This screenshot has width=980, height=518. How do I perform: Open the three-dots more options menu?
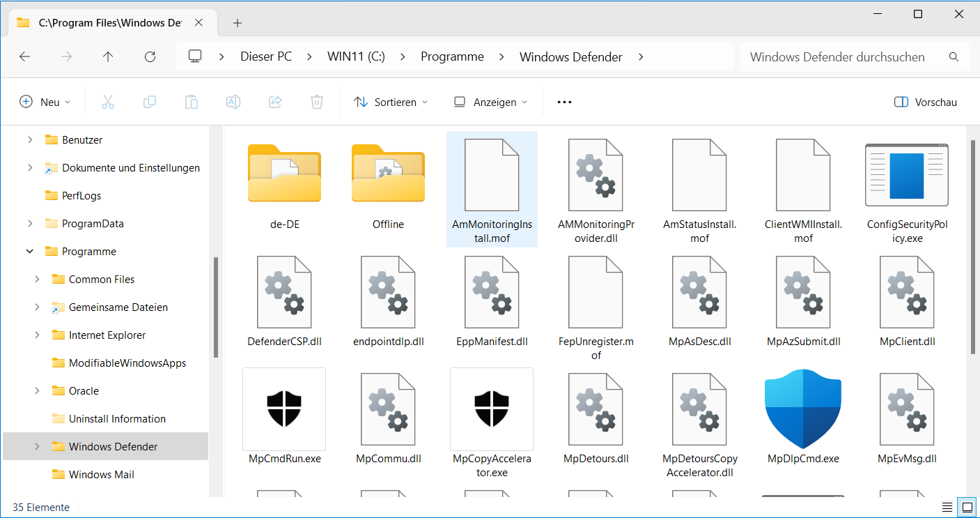(x=564, y=102)
